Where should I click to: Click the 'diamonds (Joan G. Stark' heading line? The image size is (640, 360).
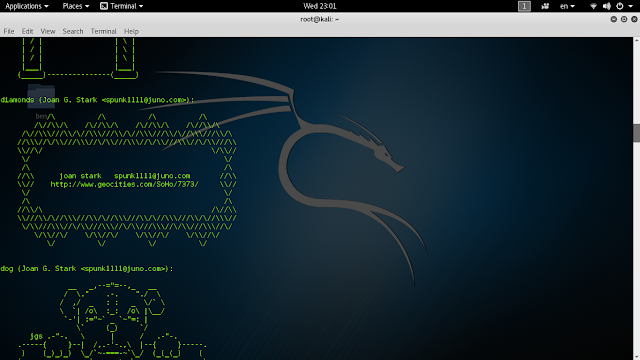[97, 100]
